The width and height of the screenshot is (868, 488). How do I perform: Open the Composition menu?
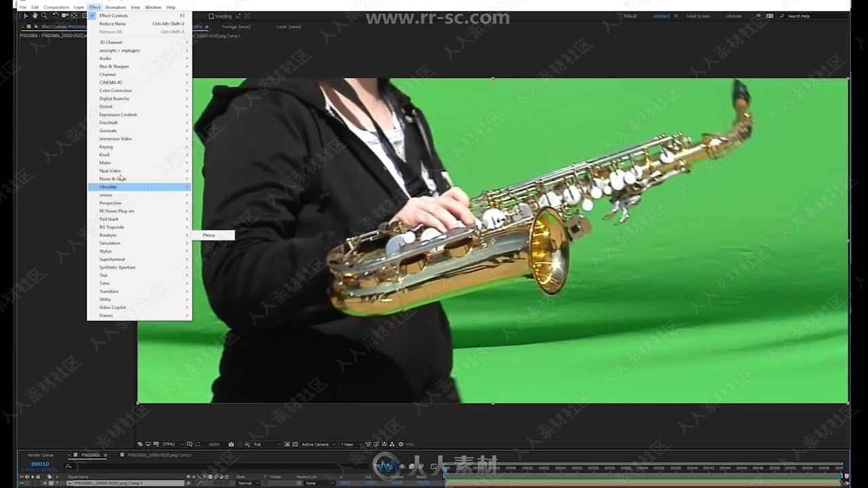56,7
